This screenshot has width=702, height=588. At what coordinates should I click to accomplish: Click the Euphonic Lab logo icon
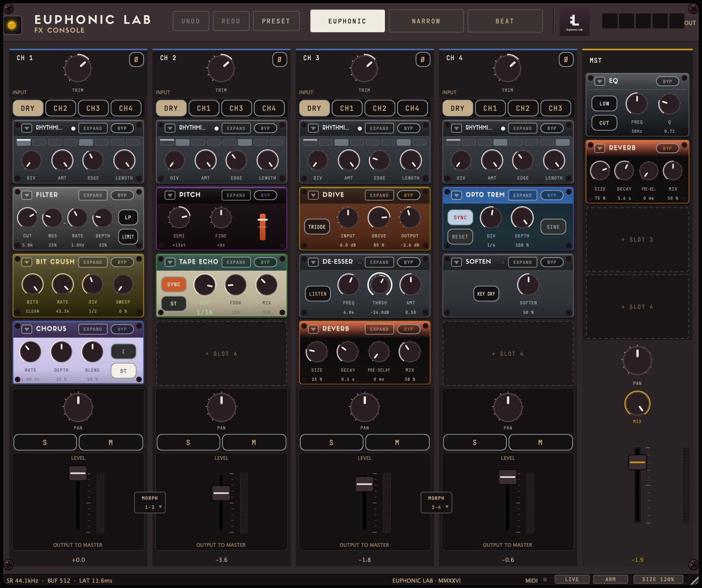pos(574,21)
